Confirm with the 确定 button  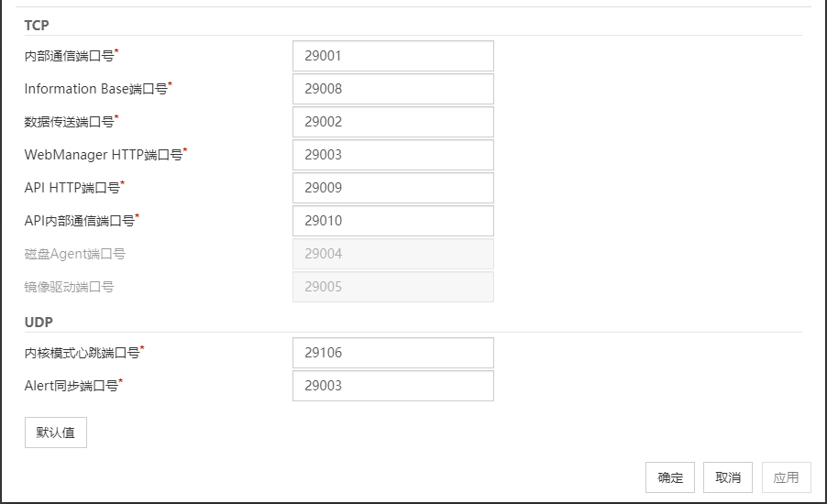click(x=670, y=477)
